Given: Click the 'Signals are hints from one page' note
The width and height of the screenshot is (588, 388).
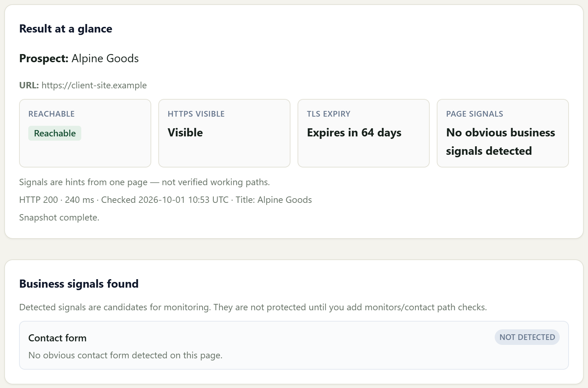Looking at the screenshot, I should [x=145, y=182].
